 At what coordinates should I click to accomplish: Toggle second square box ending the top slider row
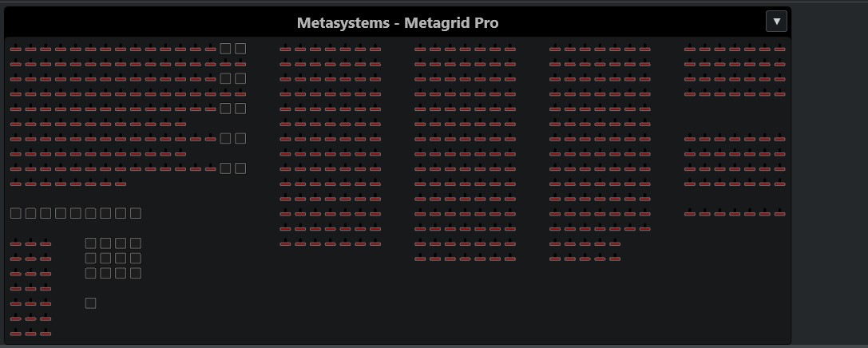(x=240, y=49)
